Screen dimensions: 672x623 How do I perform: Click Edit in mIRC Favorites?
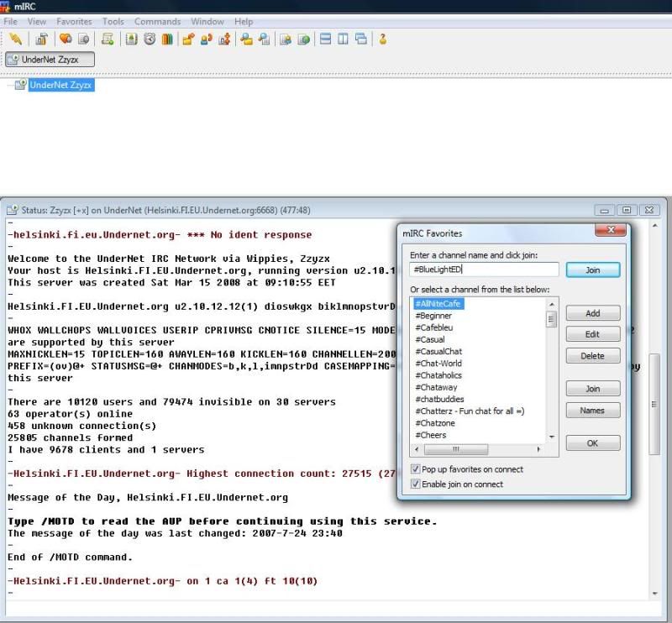point(593,334)
